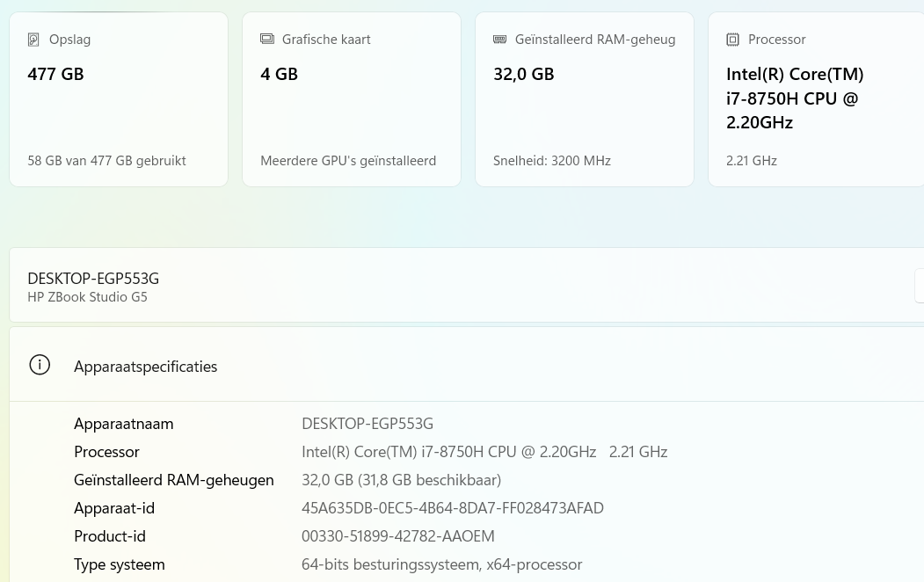
Task: Click 'Snelheid: 3200 MHz' text
Action: coord(551,161)
